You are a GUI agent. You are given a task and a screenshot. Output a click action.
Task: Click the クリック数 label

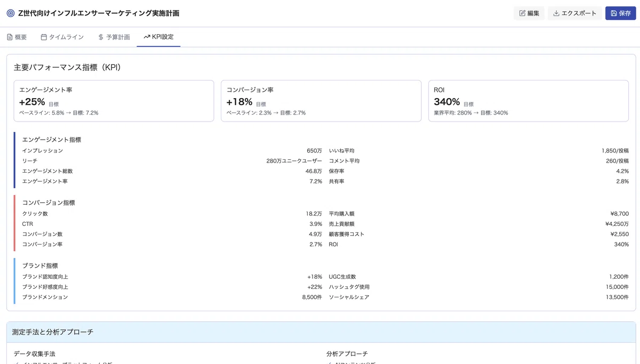coord(35,214)
